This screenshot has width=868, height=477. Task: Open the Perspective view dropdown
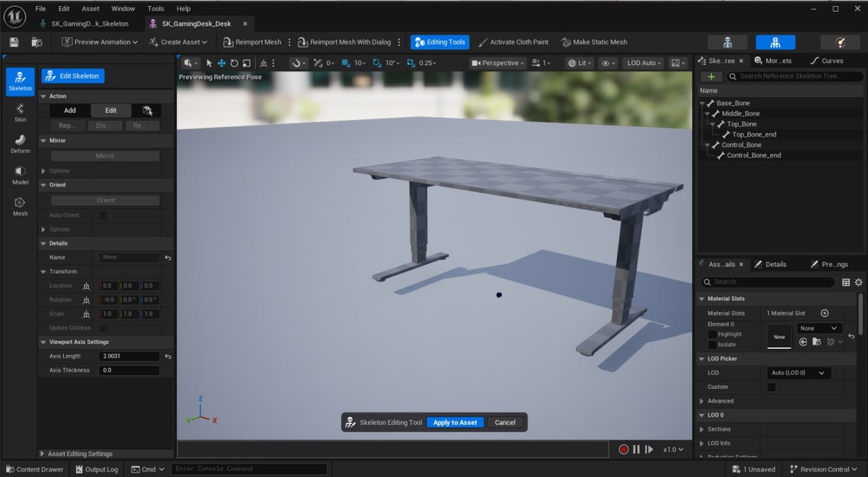498,63
